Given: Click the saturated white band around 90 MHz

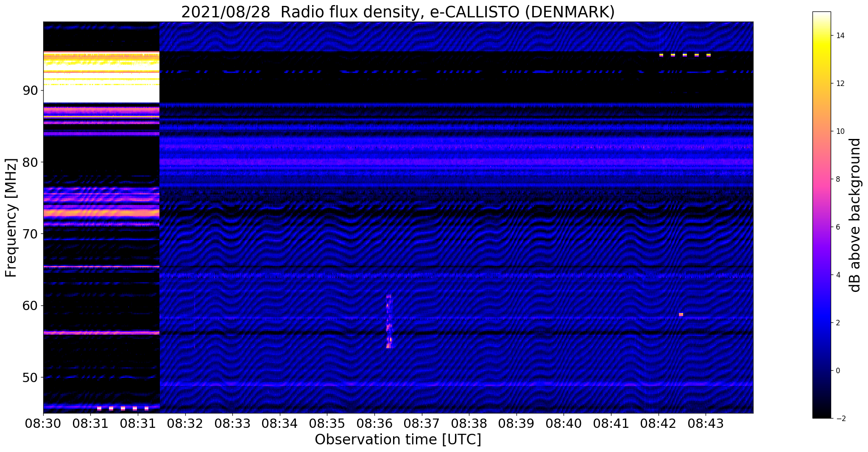Looking at the screenshot, I should (101, 77).
